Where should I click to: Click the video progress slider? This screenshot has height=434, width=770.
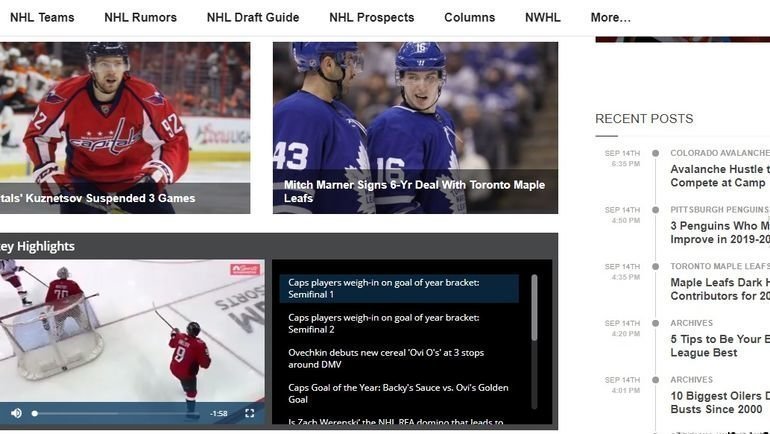pos(115,413)
